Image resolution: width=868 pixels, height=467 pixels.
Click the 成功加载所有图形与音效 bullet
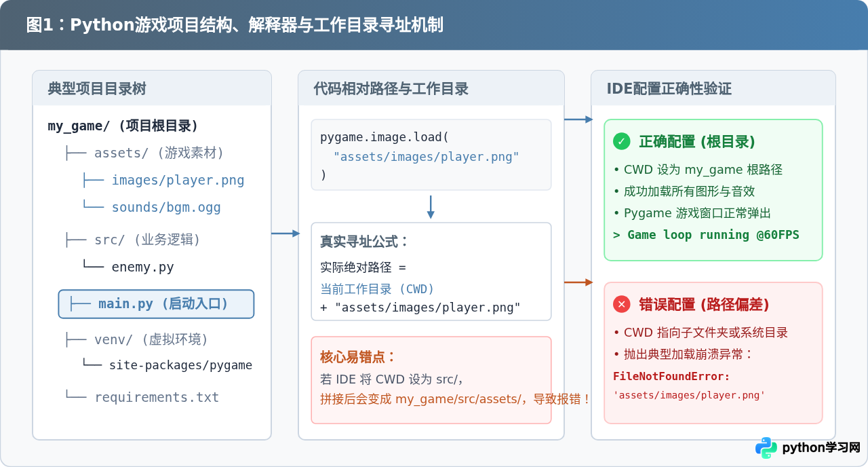click(684, 191)
